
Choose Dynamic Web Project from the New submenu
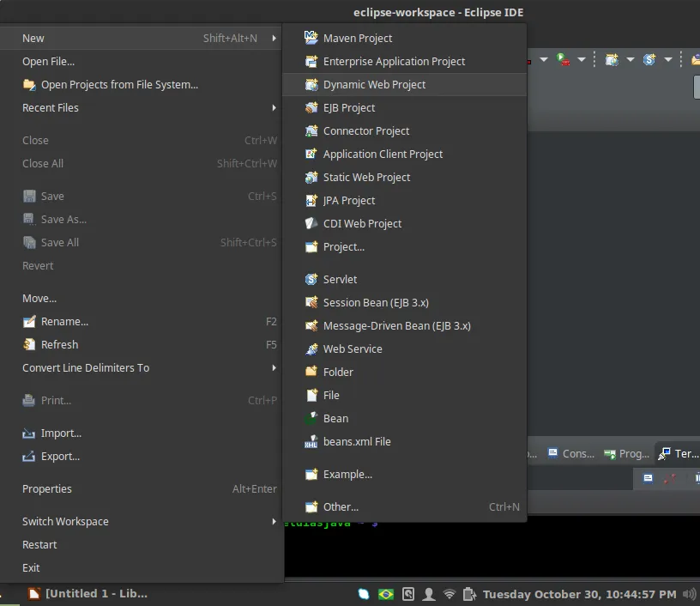[x=374, y=84]
